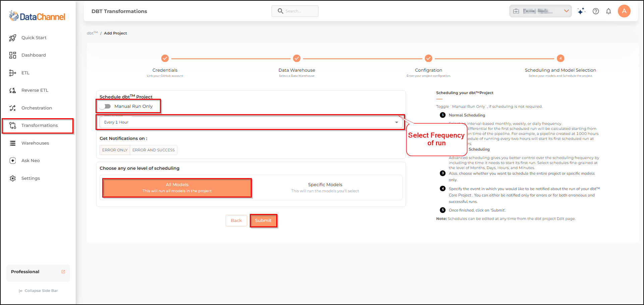Click the Data Warehouse step checkmark
The image size is (644, 305).
(x=297, y=58)
